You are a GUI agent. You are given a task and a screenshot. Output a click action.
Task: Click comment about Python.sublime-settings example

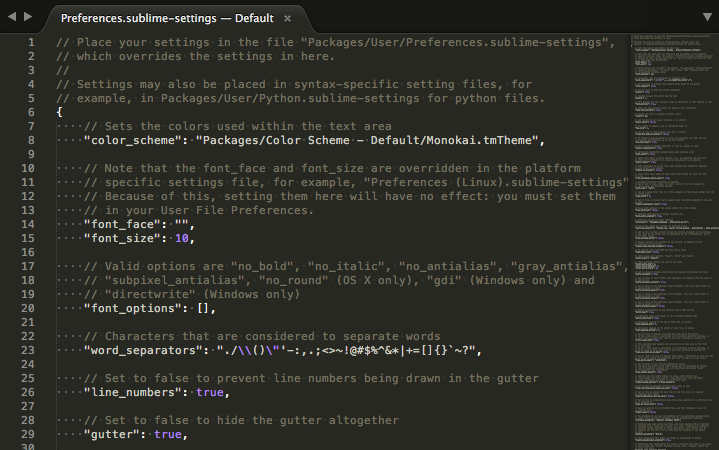(300, 99)
